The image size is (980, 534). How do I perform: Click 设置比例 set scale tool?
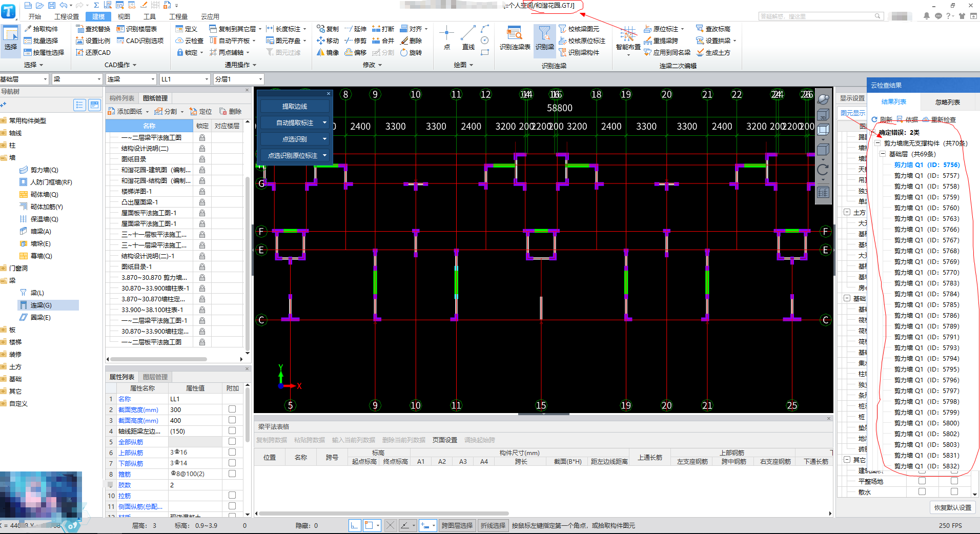93,40
